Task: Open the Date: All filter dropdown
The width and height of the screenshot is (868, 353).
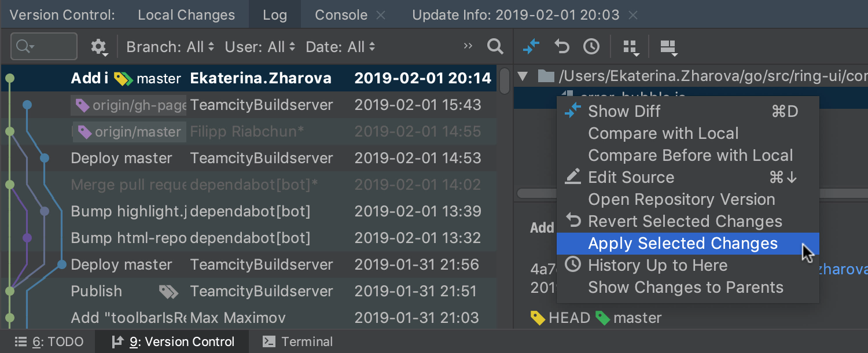Action: click(x=341, y=47)
